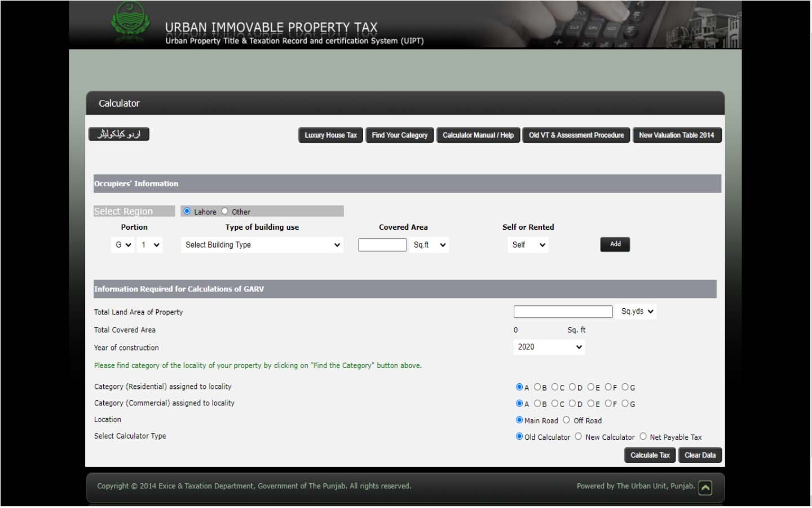Click the Calculate Tax button
The width and height of the screenshot is (812, 508).
pos(650,456)
